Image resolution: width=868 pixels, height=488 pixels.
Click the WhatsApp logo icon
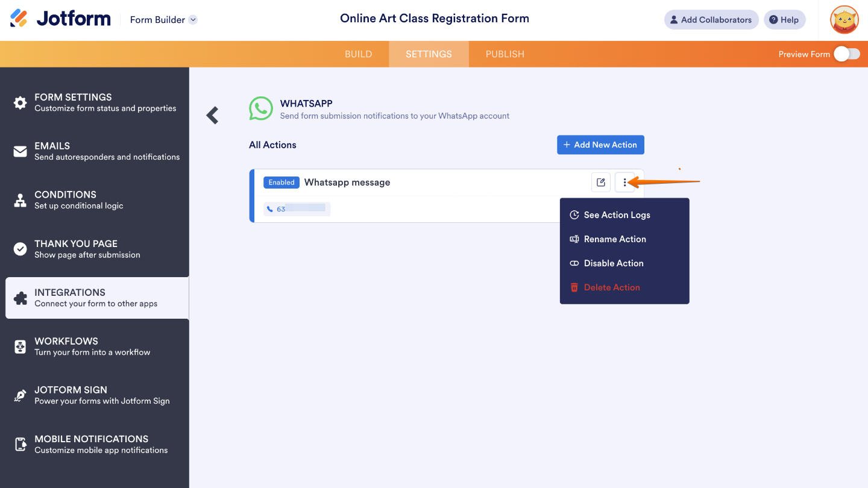(261, 109)
